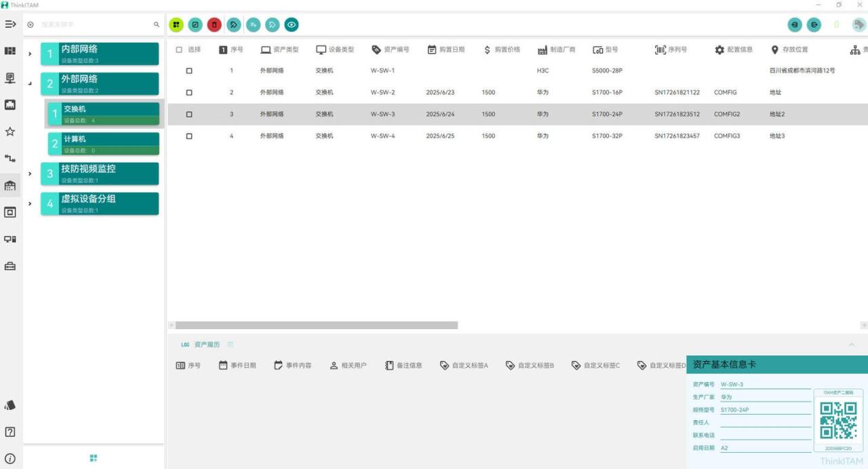The width and height of the screenshot is (868, 469).
Task: Select the 计算机 device type item
Action: (104, 143)
